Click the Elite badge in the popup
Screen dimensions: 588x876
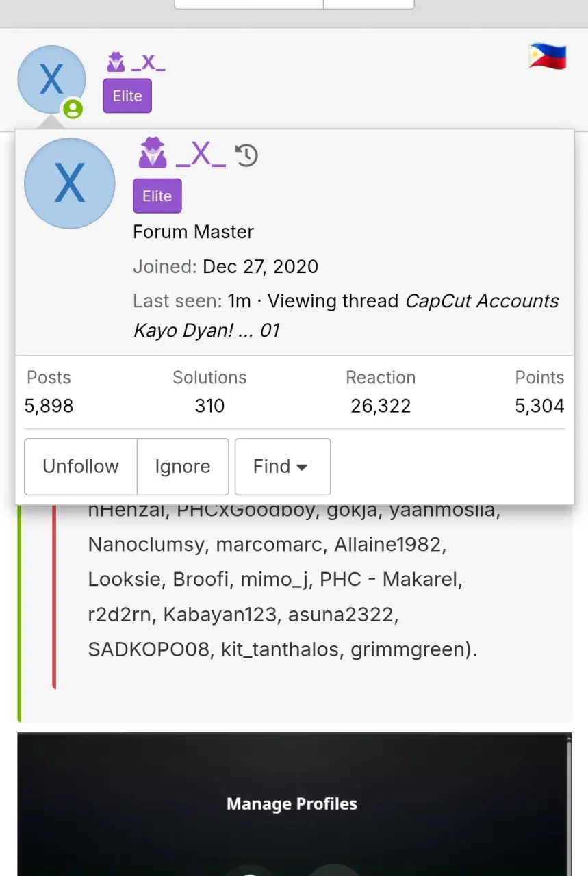(157, 196)
